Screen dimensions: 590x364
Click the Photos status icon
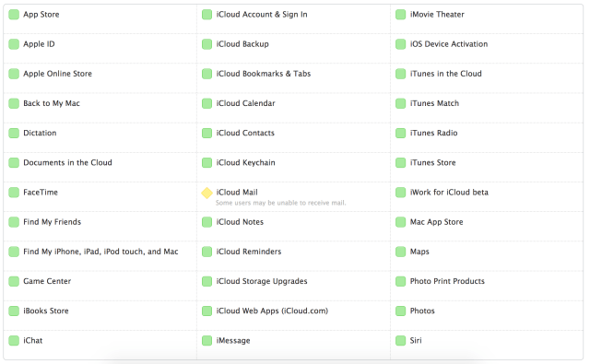[x=401, y=311]
